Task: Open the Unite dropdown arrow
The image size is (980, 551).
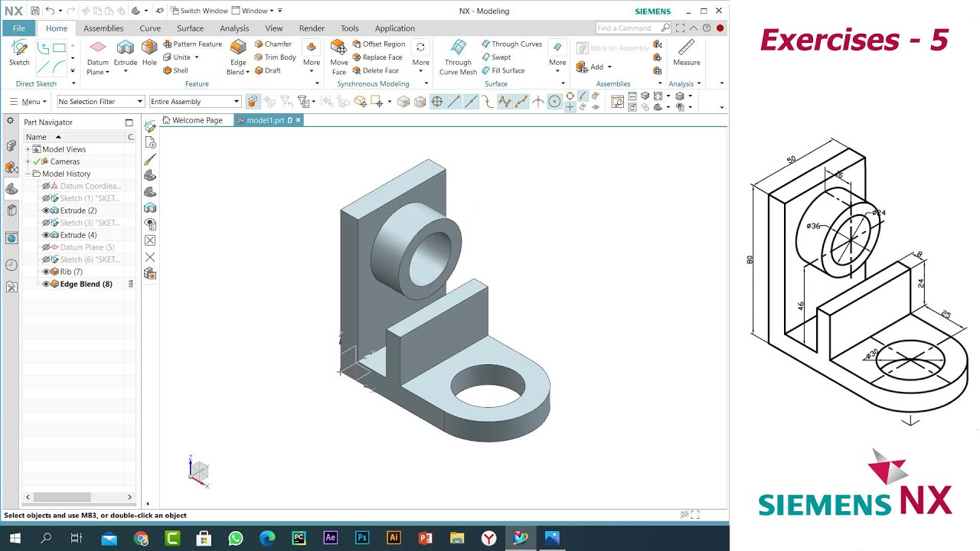Action: 197,57
